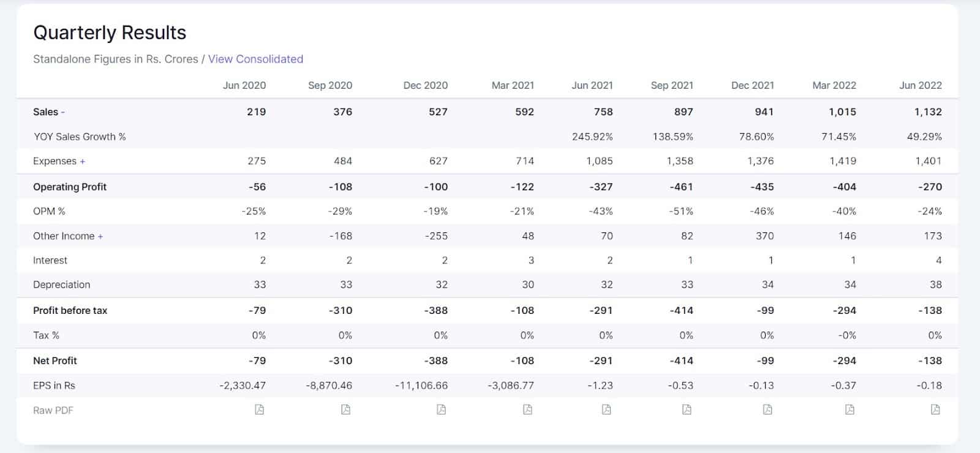Select the Sep 2020 column header
This screenshot has height=453, width=980.
click(330, 85)
